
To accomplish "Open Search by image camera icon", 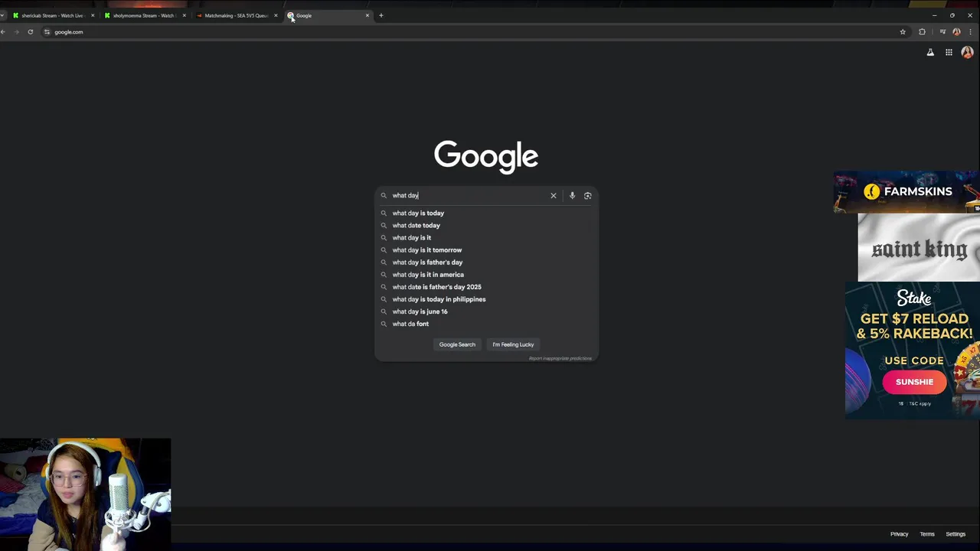I will [588, 196].
